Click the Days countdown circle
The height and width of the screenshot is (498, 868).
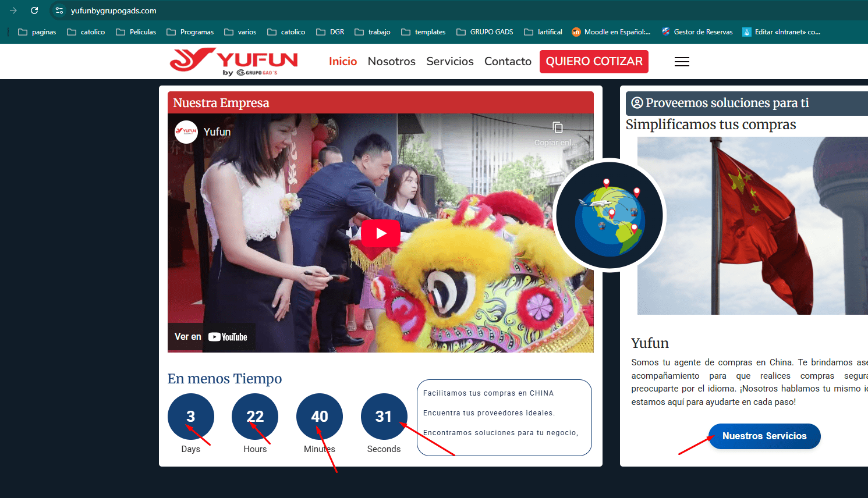tap(191, 417)
